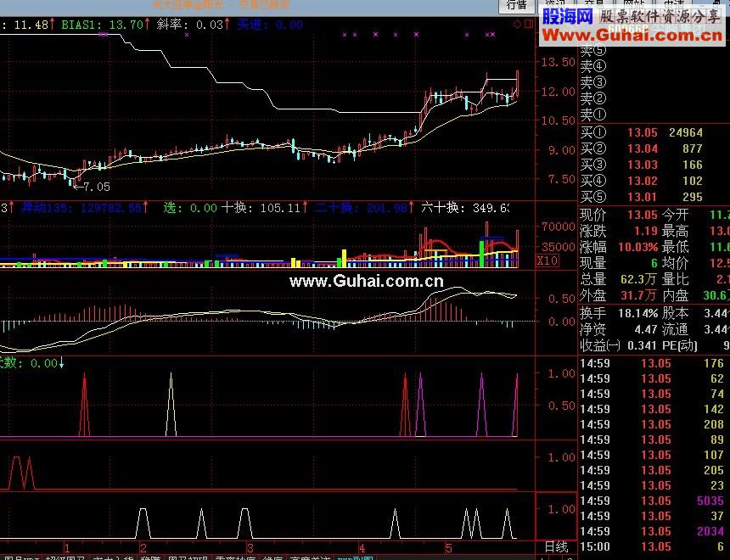Select the 卖④ ask row label

coord(593,66)
